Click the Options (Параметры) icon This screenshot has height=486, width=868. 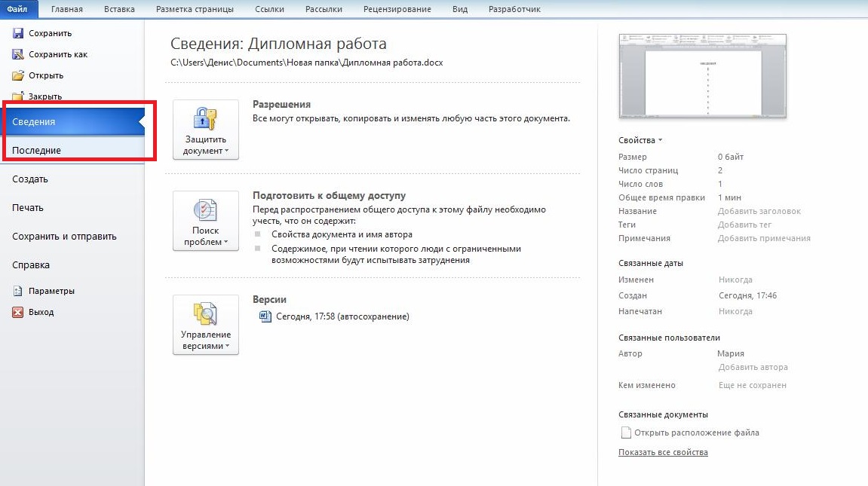tap(18, 291)
